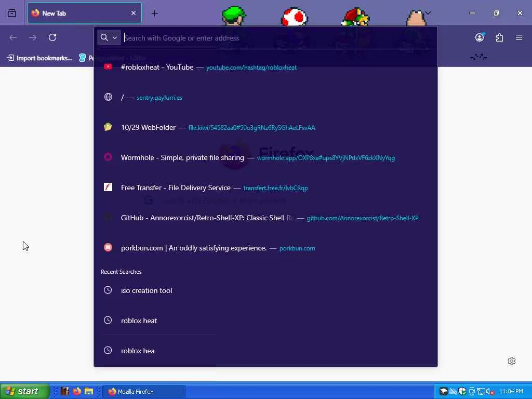Select recent search iso creation tool
Image resolution: width=532 pixels, height=399 pixels.
(x=265, y=290)
